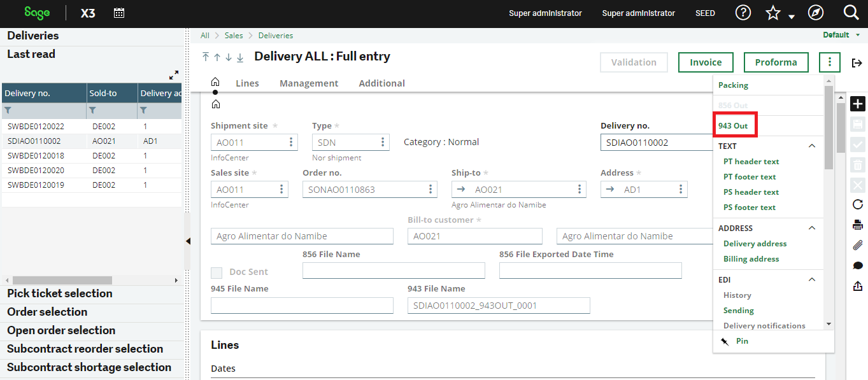This screenshot has height=380, width=868.
Task: Switch to the Management tab
Action: point(308,83)
